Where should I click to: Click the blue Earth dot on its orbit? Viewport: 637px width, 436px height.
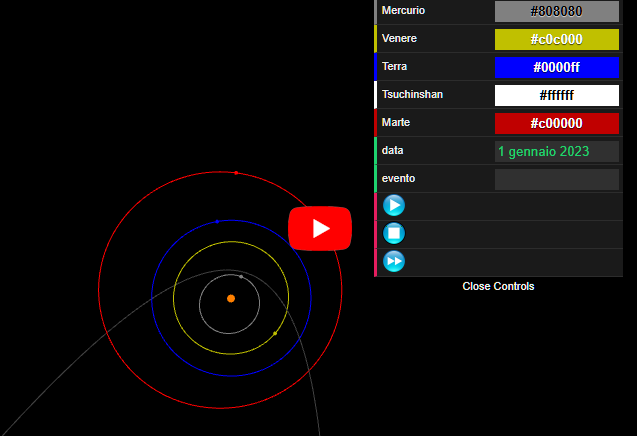[x=217, y=222]
